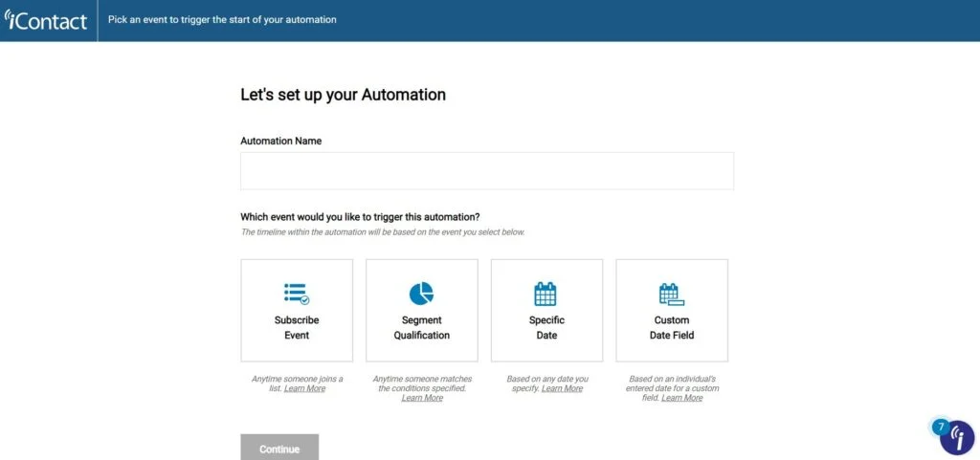Choose the Custom Date Field card title
The height and width of the screenshot is (460, 980).
coord(672,328)
